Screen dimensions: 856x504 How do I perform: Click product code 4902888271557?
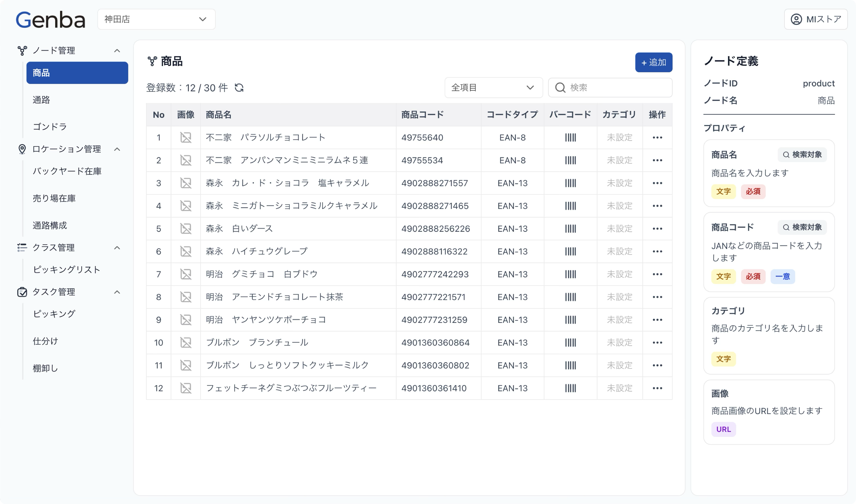tap(434, 183)
